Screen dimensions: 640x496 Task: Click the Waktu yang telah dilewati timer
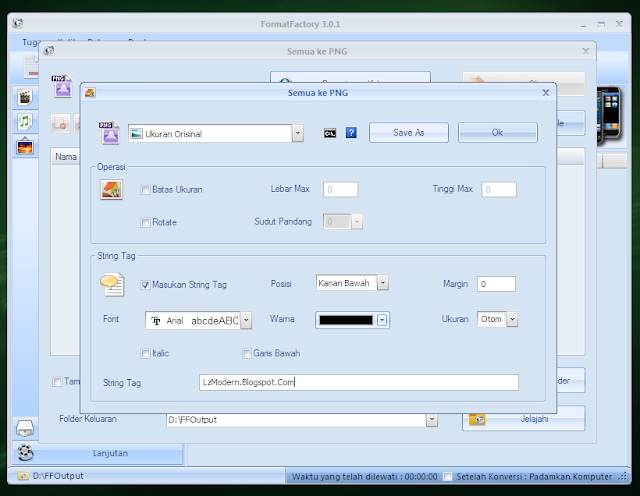[x=364, y=476]
